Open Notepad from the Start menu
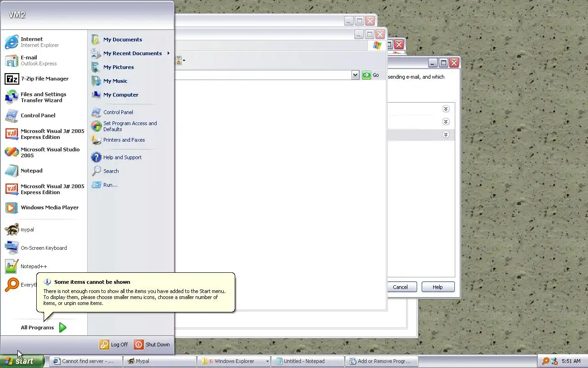The width and height of the screenshot is (588, 368). pos(44,171)
